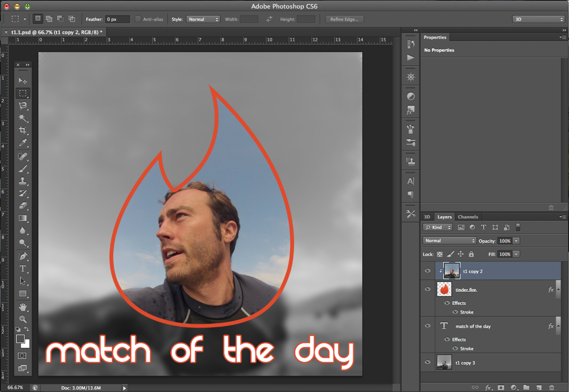Screen dimensions: 569x392
Task: Open the foreground color picker swatch
Action: click(20, 339)
